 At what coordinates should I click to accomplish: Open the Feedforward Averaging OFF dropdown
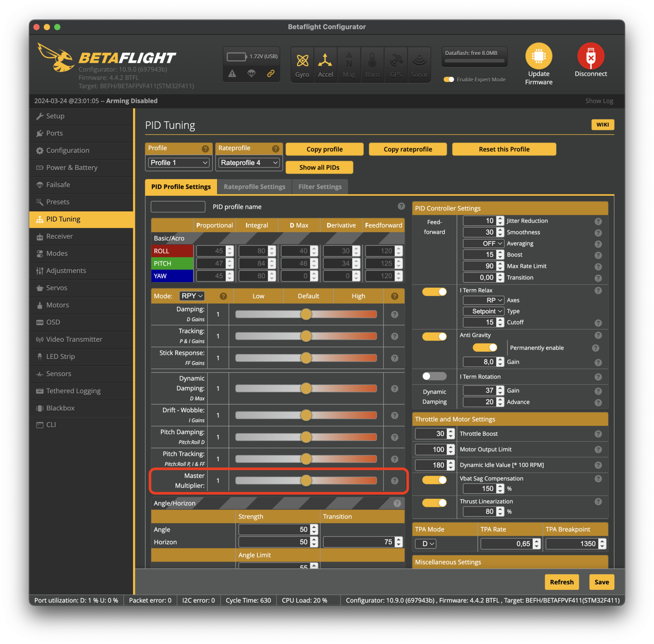click(483, 243)
